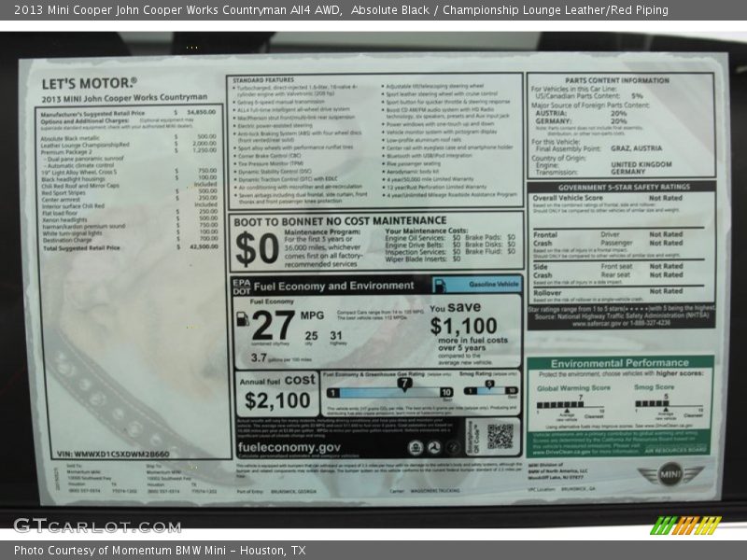The width and height of the screenshot is (747, 560).
Task: Click the MINI winged logo
Action: point(670,474)
